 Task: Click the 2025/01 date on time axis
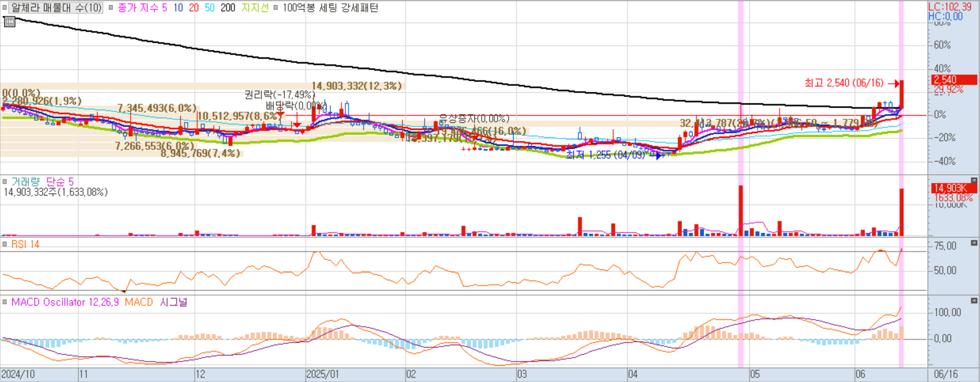click(323, 374)
